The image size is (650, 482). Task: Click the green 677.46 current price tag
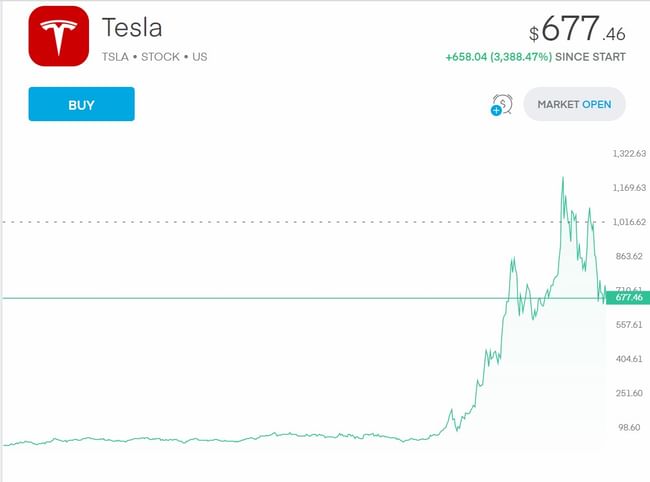(628, 297)
